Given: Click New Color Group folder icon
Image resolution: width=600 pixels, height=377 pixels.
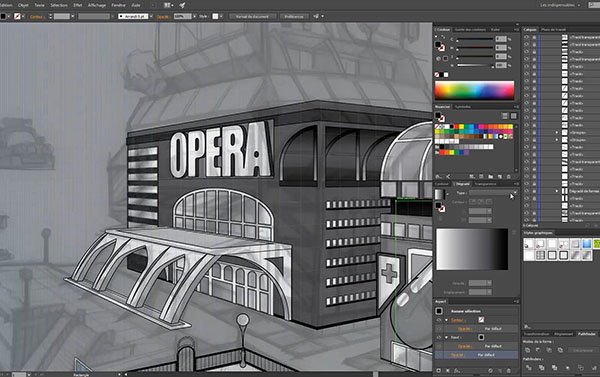Looking at the screenshot, I should pyautogui.click(x=491, y=176).
